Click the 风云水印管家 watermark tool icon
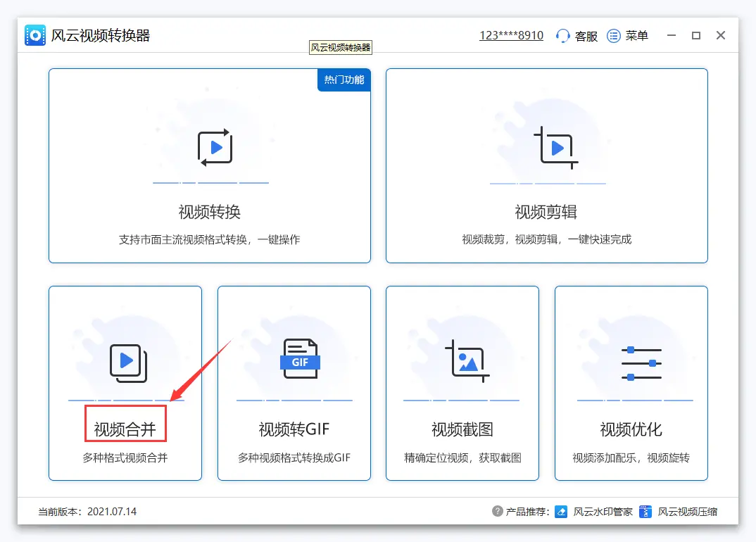This screenshot has height=542, width=756. click(x=562, y=512)
